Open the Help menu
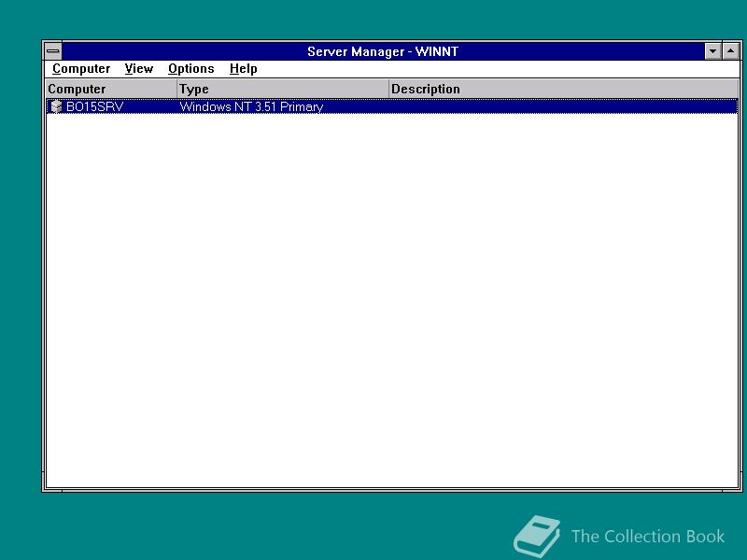Image resolution: width=747 pixels, height=560 pixels. click(243, 68)
